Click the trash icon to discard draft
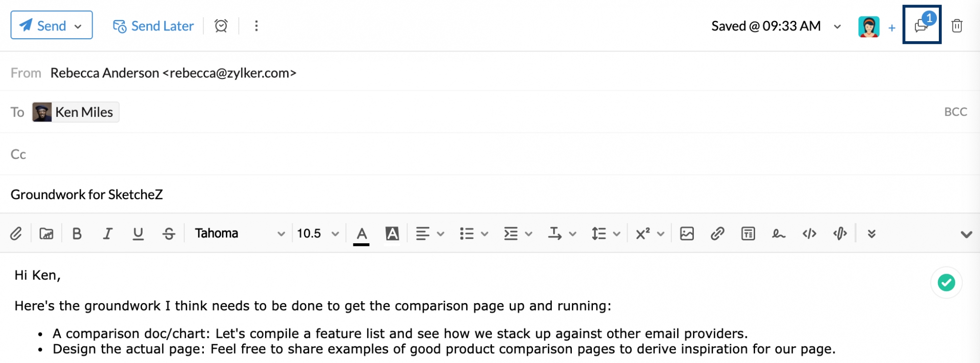Screen dimensions: 980x363 click(x=956, y=26)
